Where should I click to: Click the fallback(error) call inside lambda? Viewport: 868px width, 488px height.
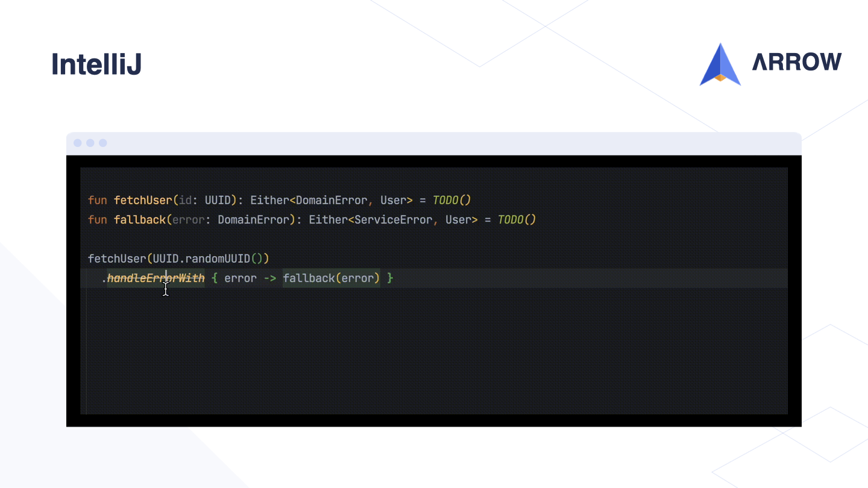click(332, 278)
